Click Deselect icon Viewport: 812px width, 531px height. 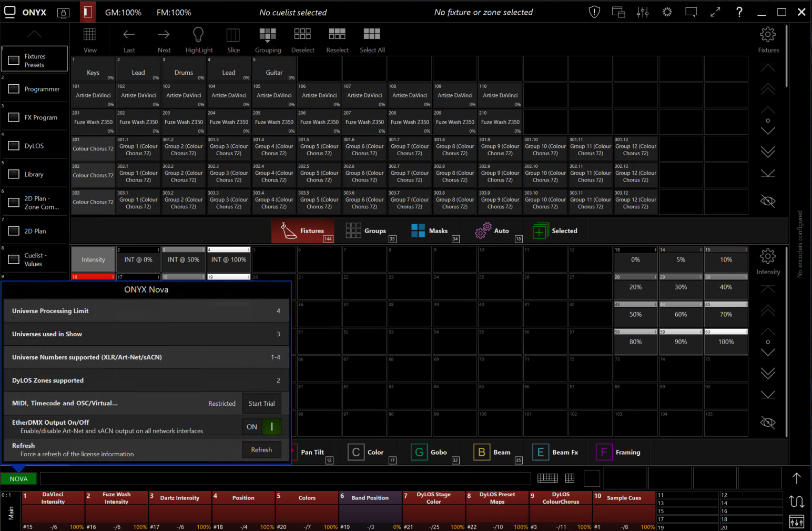click(302, 34)
